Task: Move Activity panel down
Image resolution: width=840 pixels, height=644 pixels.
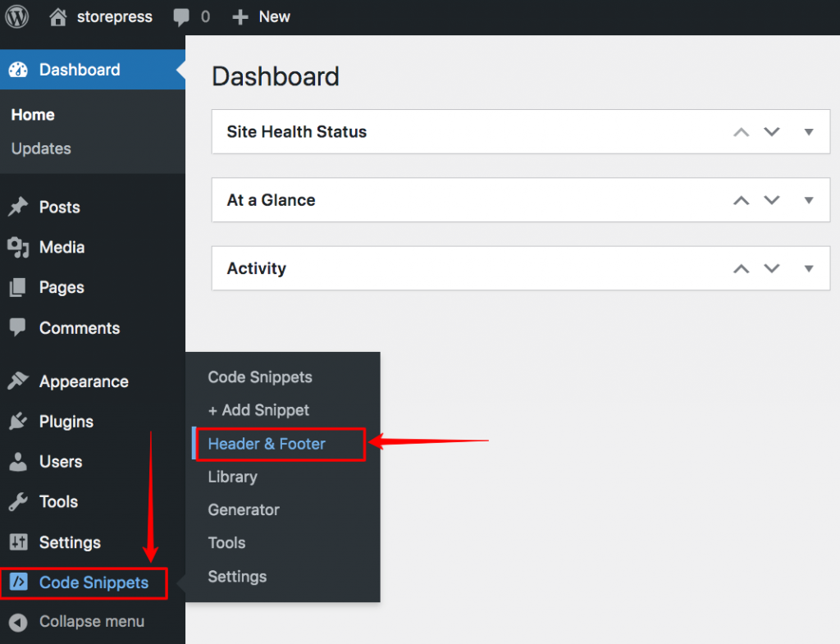Action: [772, 268]
